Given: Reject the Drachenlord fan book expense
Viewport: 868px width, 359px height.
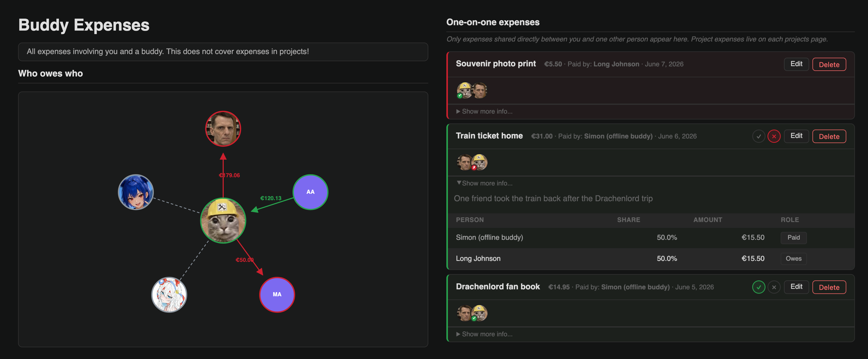Looking at the screenshot, I should coord(774,287).
